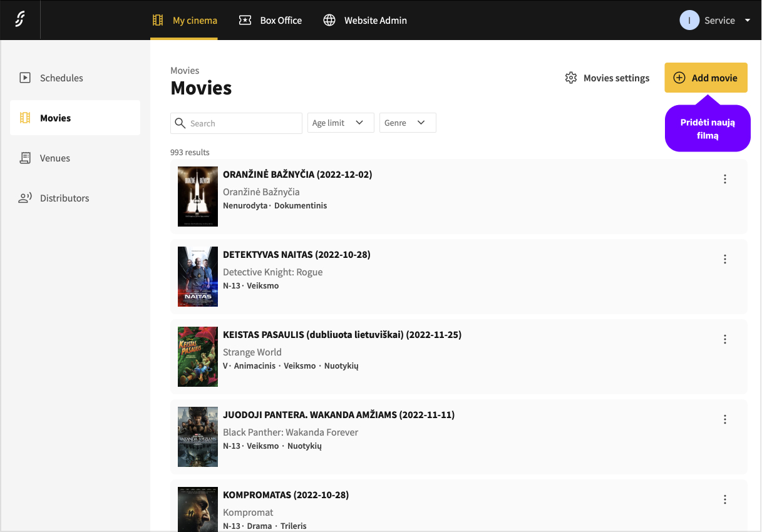Click the movie Search input field
Image resolution: width=762 pixels, height=532 pixels.
click(236, 123)
